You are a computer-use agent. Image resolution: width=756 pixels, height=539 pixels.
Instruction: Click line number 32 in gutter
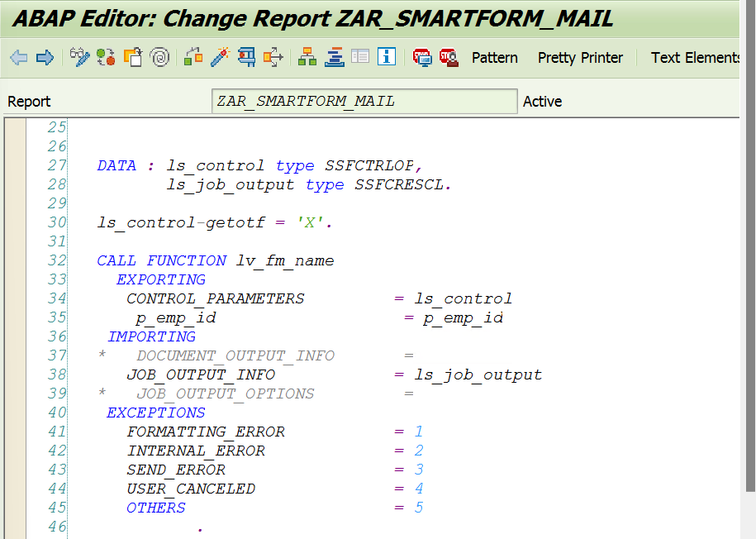57,260
